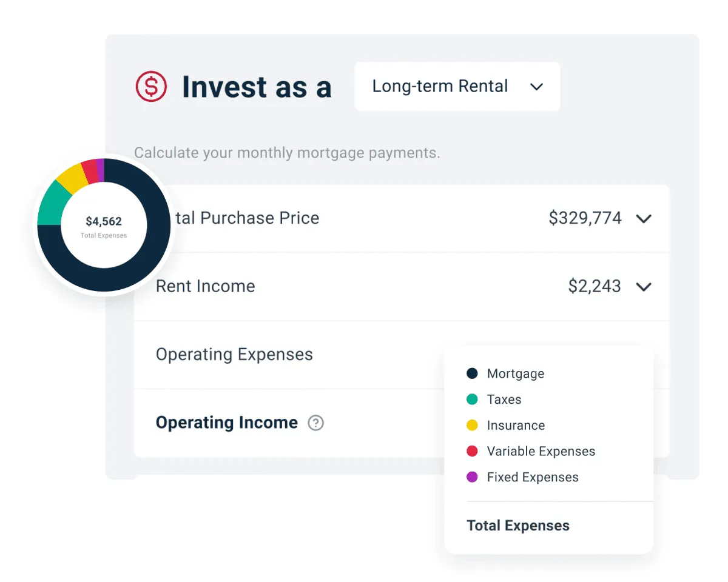Click the yellow Insurance legend dot

point(472,426)
